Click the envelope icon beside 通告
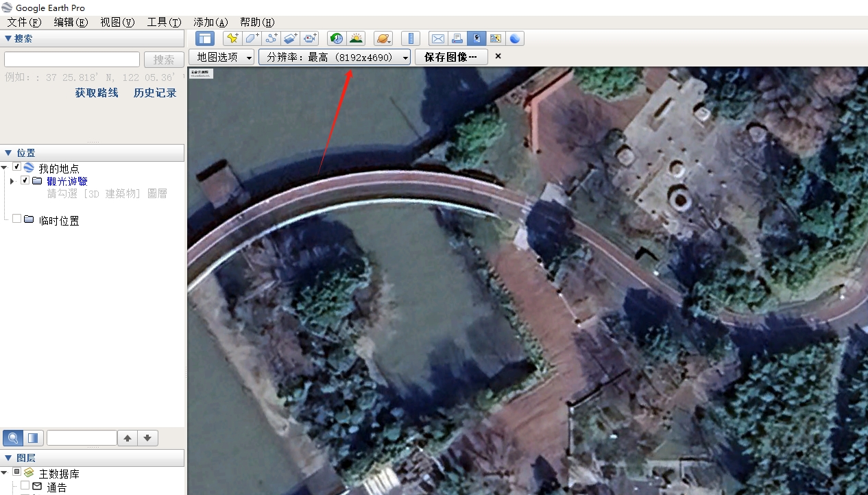Screen dimensions: 868x495 click(x=37, y=486)
